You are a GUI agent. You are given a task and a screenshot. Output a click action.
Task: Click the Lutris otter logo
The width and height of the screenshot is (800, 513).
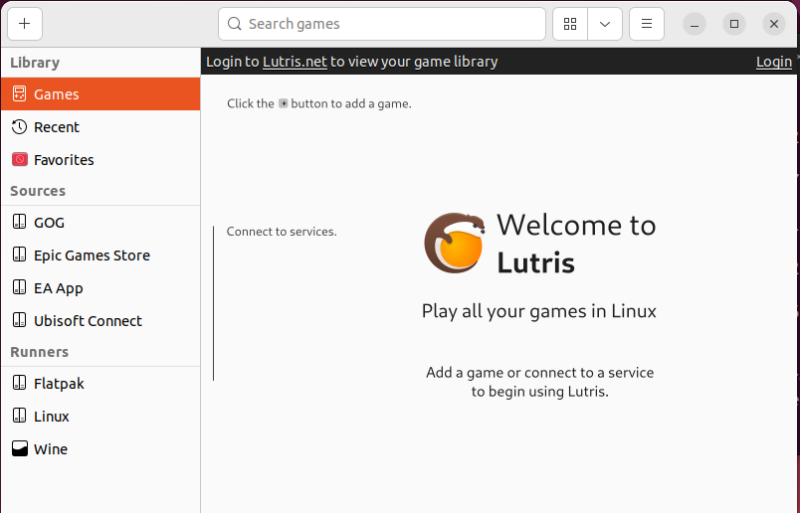[455, 243]
